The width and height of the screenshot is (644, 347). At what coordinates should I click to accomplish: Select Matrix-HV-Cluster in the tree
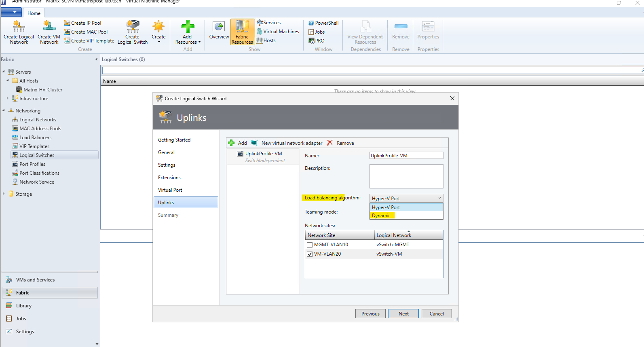pyautogui.click(x=42, y=90)
